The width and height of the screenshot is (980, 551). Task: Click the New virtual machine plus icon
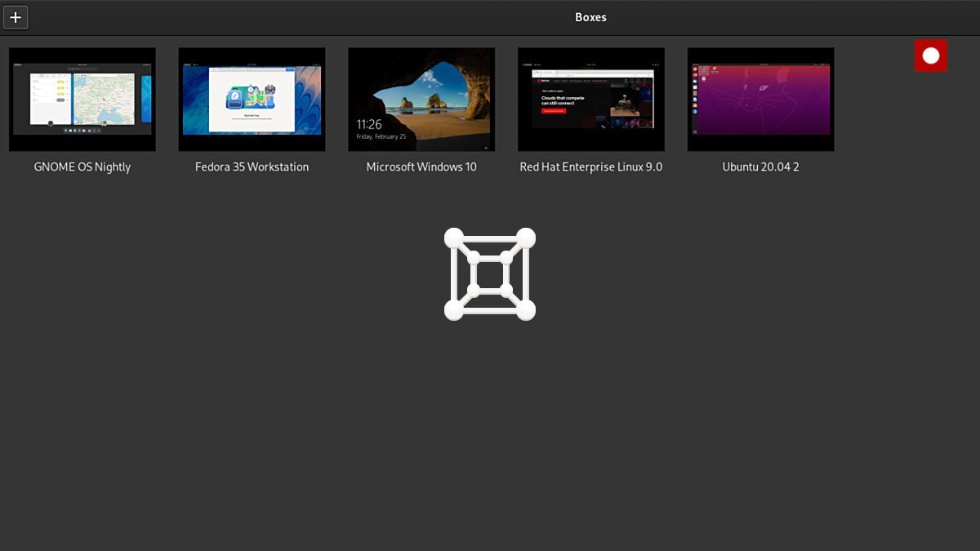pos(16,16)
